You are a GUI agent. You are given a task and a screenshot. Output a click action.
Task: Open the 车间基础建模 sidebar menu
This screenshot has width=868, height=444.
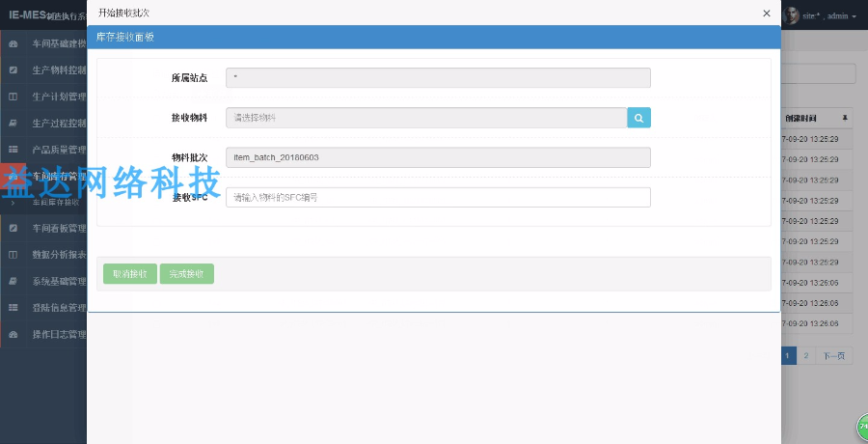43,43
